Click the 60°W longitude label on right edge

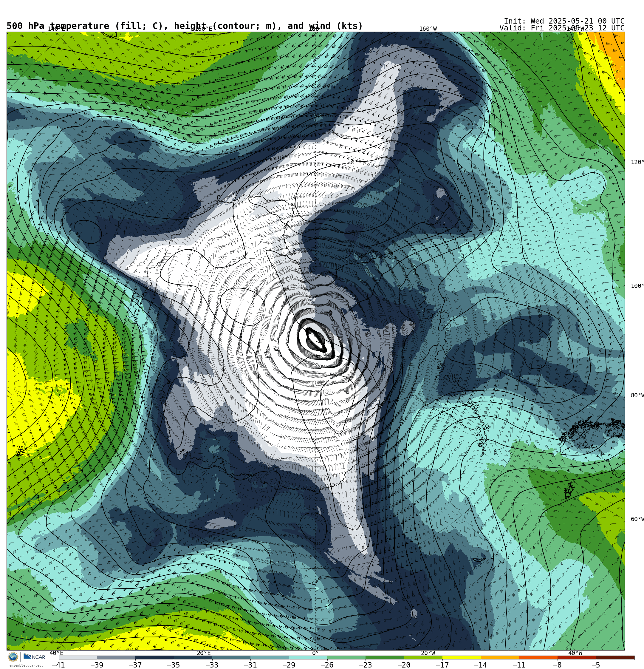(x=637, y=519)
